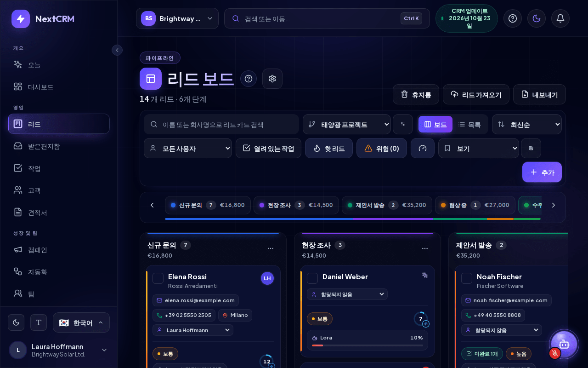Click the font size T icon

pyautogui.click(x=39, y=322)
